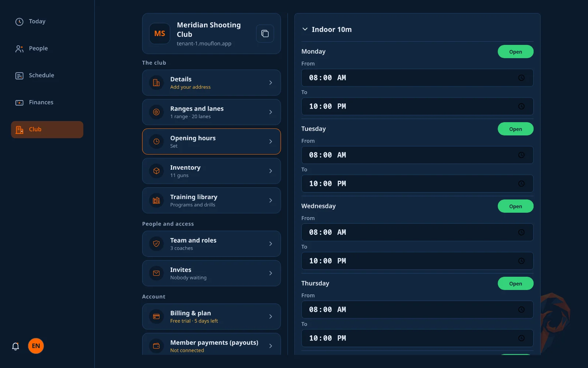This screenshot has width=588, height=368.
Task: Select Club in sidebar
Action: pyautogui.click(x=47, y=130)
